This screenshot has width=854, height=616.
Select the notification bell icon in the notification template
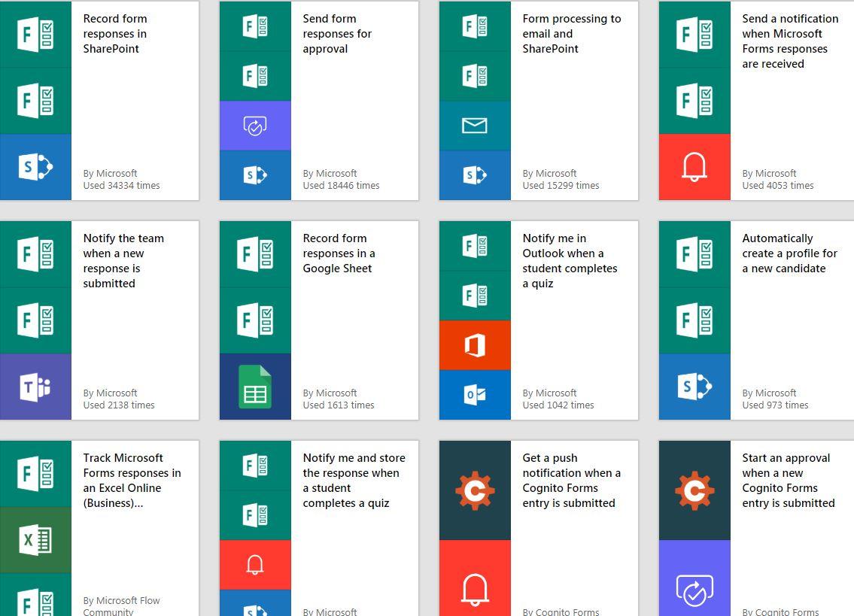[x=694, y=167]
